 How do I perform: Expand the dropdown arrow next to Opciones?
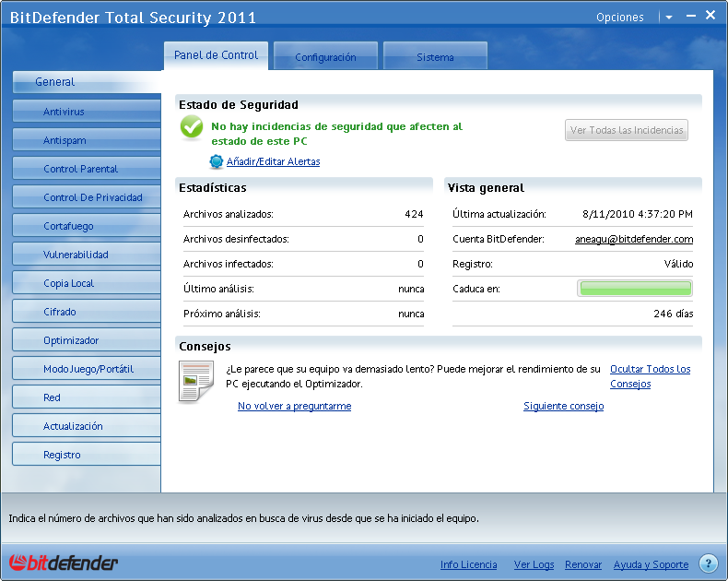pos(669,18)
